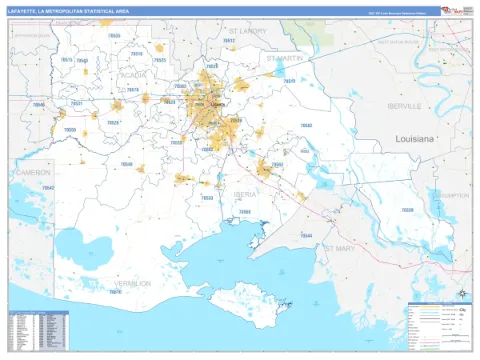Image resolution: width=480 pixels, height=360 pixels.
Task: Click the ZIP code index table
Action: pos(38,331)
